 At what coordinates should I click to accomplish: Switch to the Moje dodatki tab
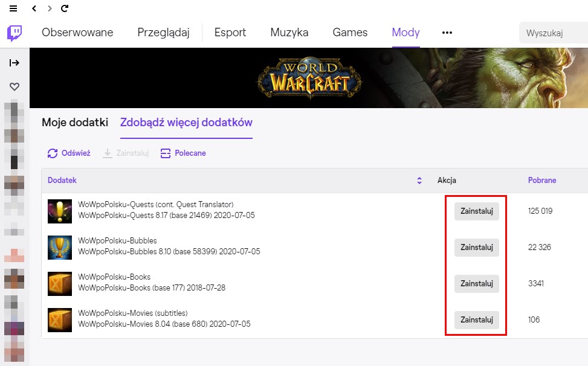tap(75, 123)
